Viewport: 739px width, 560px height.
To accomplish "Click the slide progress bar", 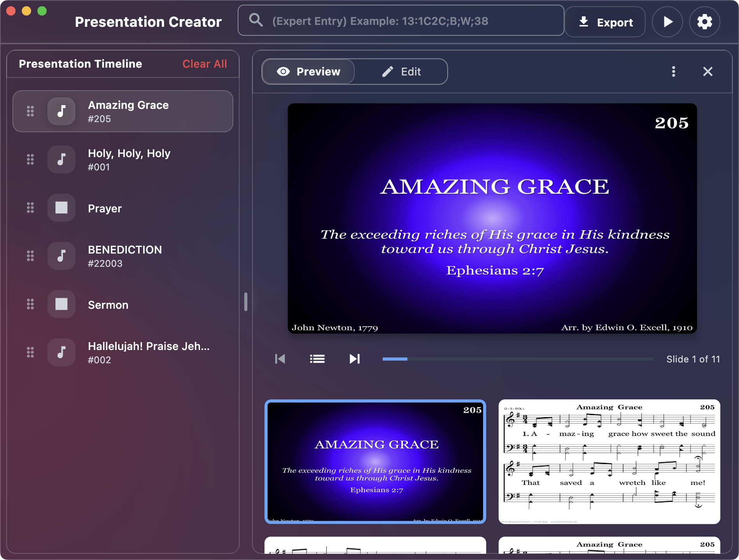I will (x=517, y=359).
